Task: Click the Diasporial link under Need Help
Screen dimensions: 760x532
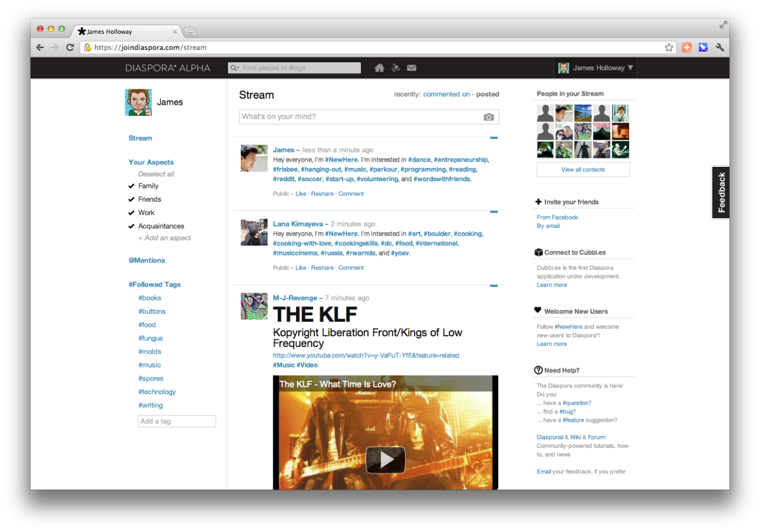Action: [550, 437]
